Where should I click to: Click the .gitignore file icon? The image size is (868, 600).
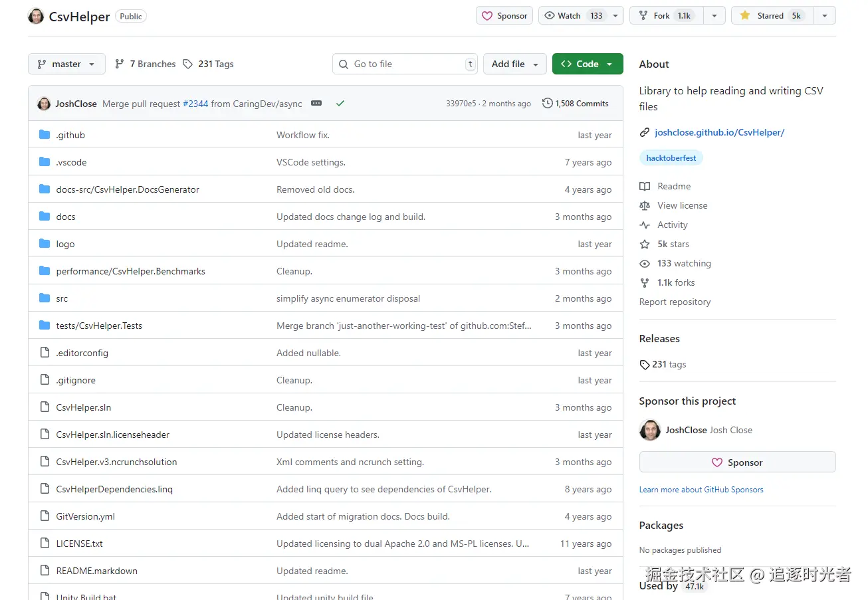(x=45, y=380)
